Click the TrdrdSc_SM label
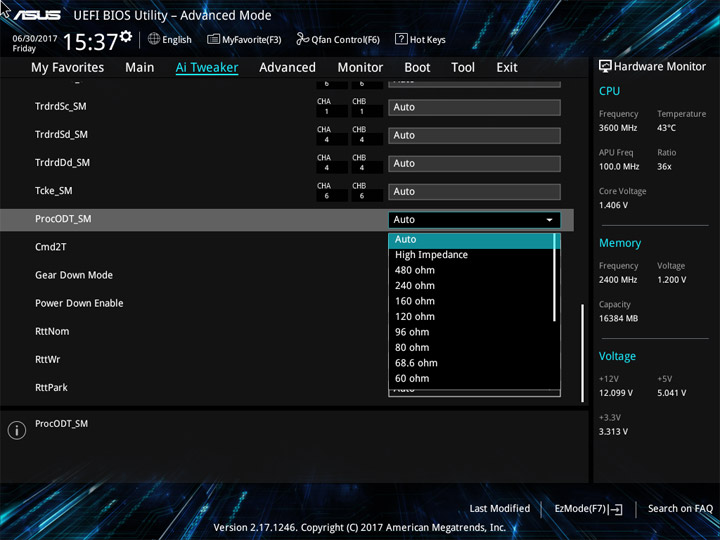 click(x=61, y=107)
